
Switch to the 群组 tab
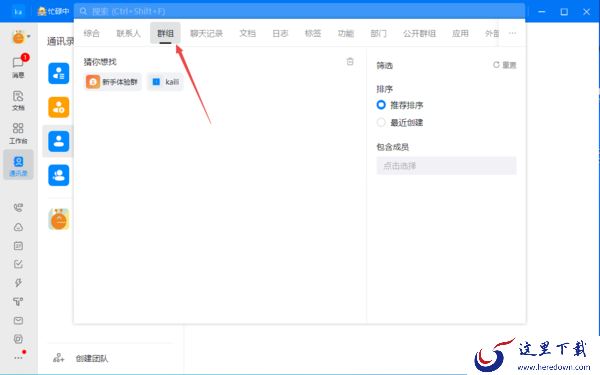click(x=165, y=33)
